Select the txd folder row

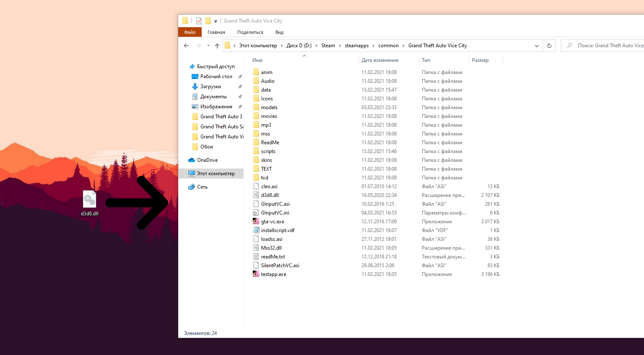coord(377,178)
